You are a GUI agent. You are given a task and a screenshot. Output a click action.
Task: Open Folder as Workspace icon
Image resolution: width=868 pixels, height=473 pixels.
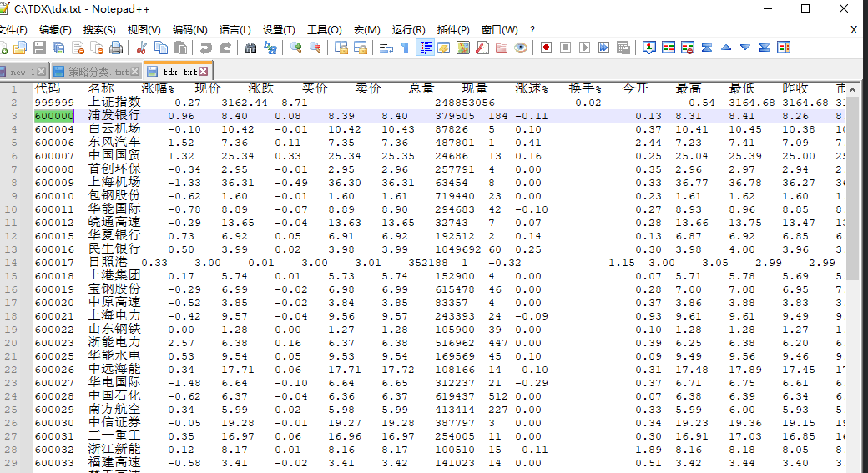[502, 48]
